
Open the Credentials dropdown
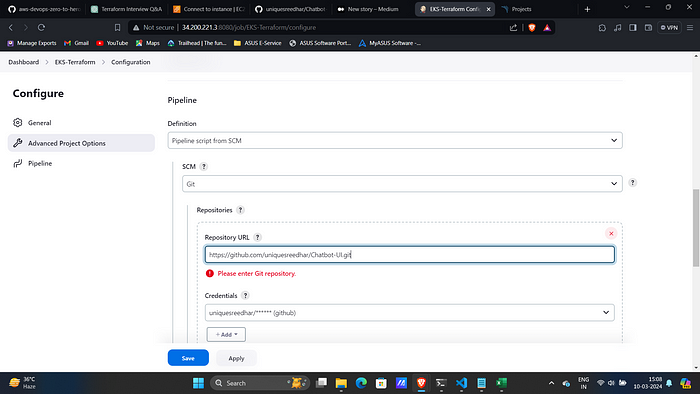(x=409, y=313)
